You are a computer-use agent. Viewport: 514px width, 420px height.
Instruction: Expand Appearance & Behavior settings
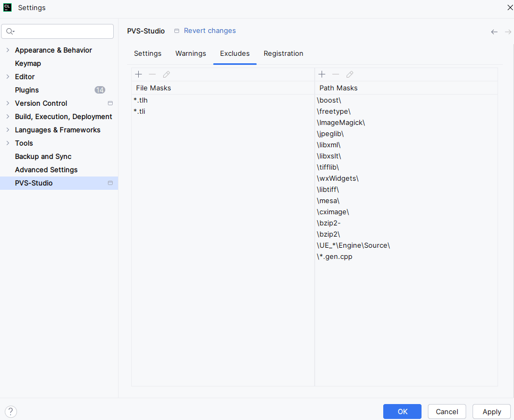7,50
